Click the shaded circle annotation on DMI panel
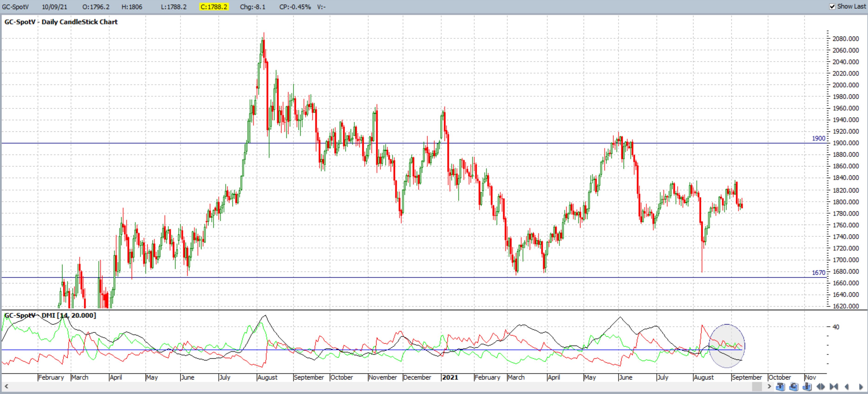Image resolution: width=868 pixels, height=394 pixels. coord(727,346)
